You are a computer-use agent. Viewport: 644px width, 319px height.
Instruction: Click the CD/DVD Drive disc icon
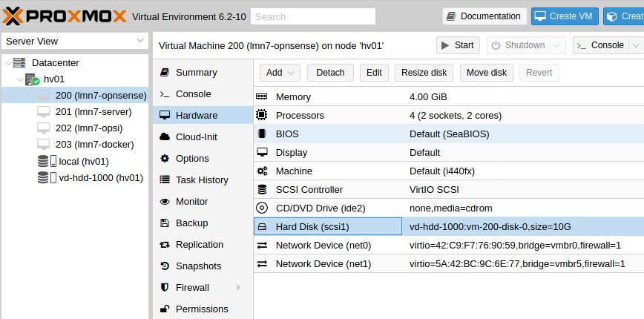point(262,208)
